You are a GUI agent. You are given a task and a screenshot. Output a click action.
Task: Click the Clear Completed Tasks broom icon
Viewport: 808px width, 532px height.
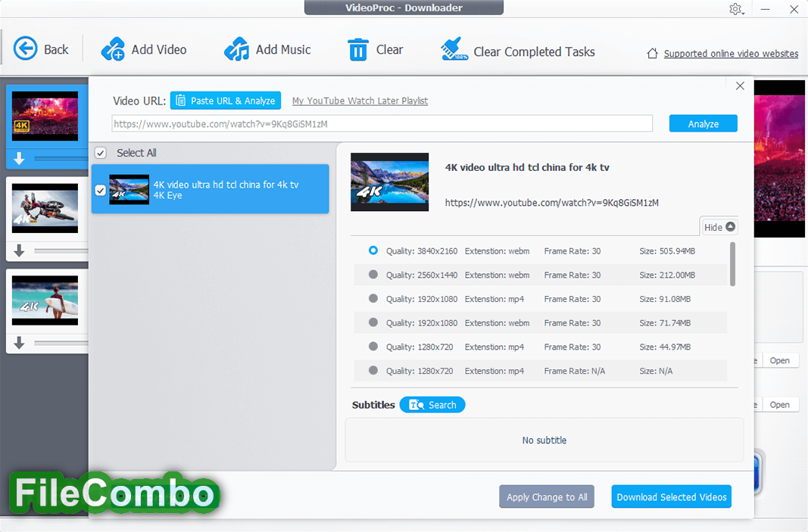(454, 49)
